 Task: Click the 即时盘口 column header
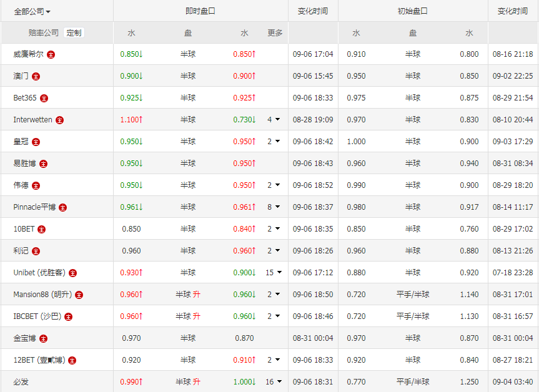pos(200,11)
